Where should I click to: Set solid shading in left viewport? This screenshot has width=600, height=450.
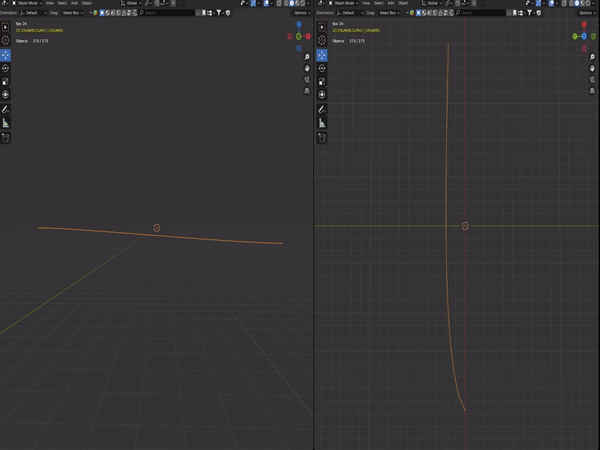point(292,3)
